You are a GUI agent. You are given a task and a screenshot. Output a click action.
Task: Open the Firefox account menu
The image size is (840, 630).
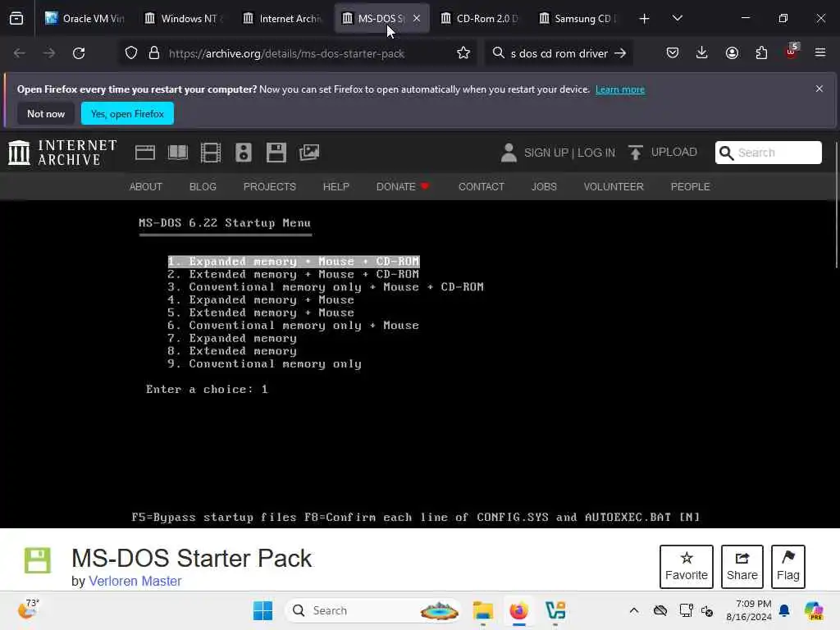coord(732,53)
